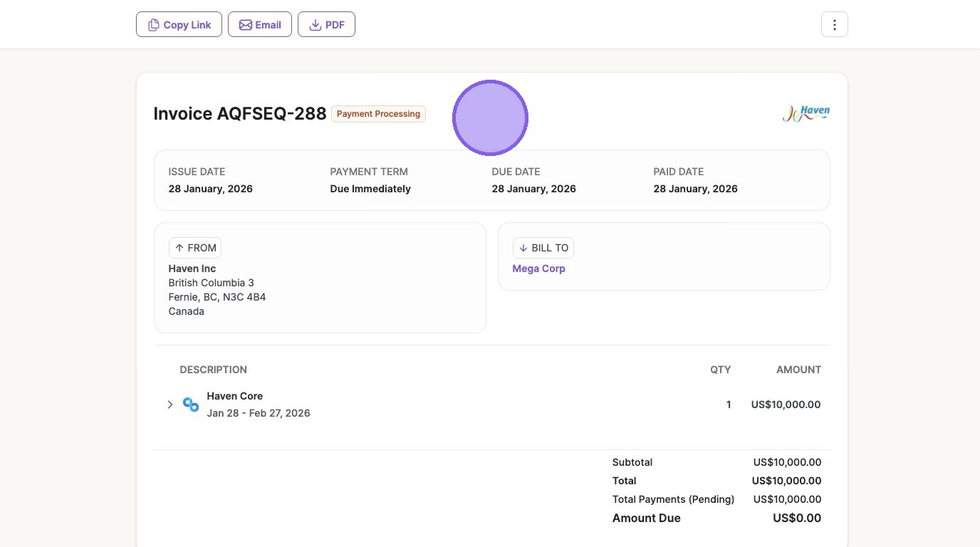Click the down arrow in the BILL TO badge
980x547 pixels.
[523, 248]
